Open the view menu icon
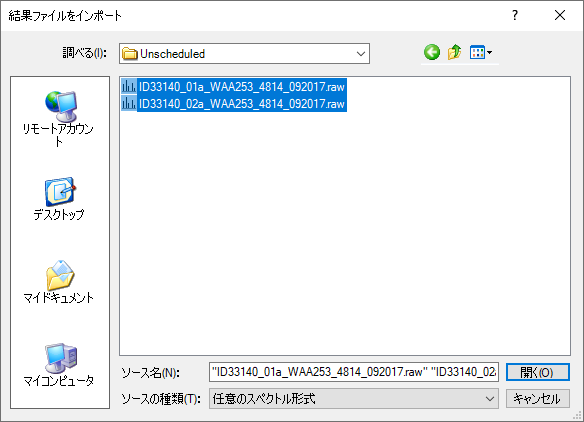 477,53
